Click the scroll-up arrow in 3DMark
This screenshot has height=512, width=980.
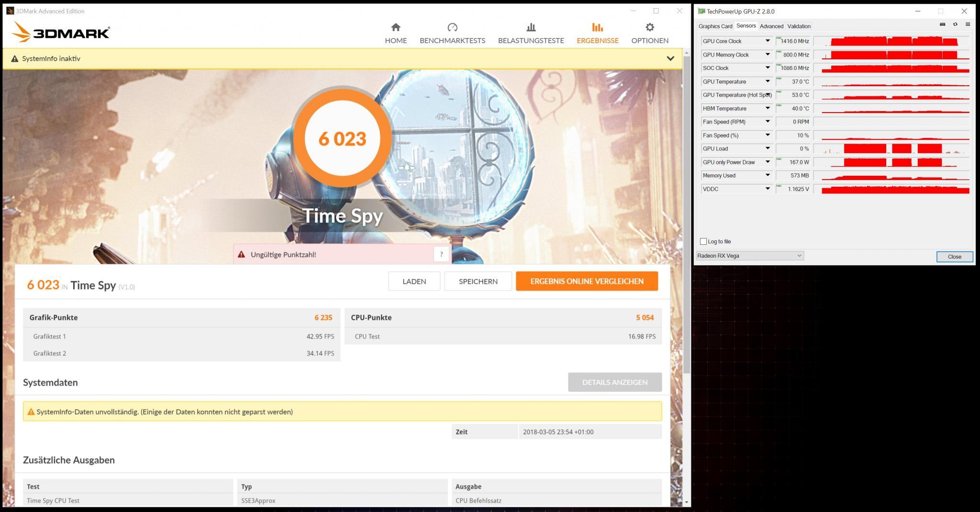pos(687,52)
